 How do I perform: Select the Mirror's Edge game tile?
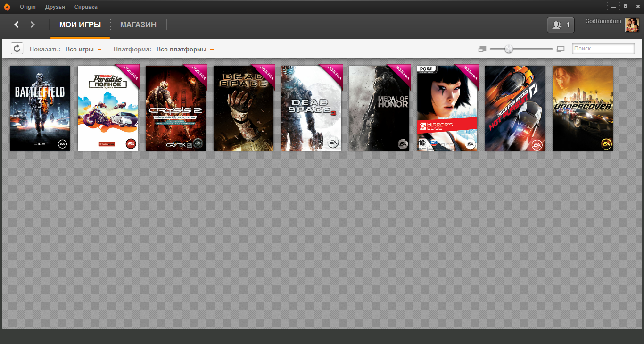coord(447,108)
